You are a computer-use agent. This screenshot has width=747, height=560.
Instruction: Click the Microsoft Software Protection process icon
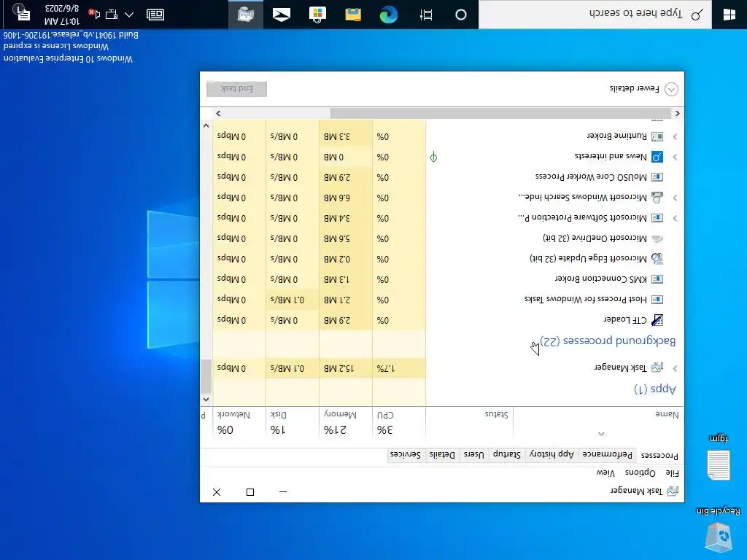pos(657,217)
